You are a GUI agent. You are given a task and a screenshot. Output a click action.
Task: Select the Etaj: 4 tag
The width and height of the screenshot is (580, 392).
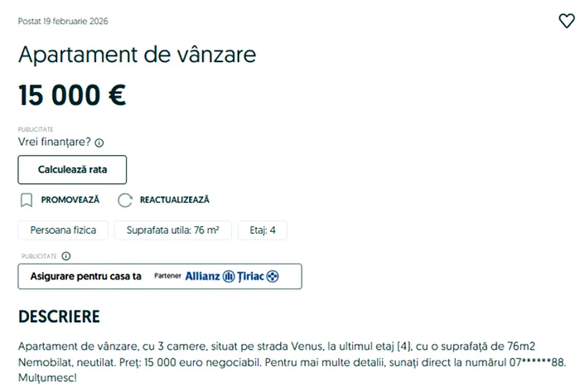pos(262,230)
